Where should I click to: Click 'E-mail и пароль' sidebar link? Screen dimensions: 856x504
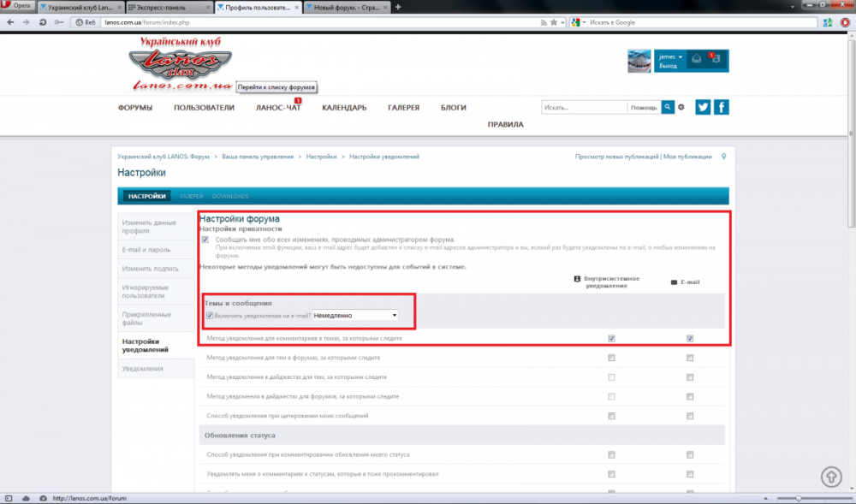pyautogui.click(x=146, y=250)
